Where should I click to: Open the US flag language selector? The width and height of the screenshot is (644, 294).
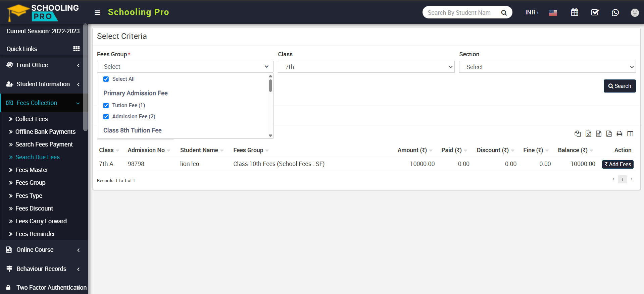(553, 13)
